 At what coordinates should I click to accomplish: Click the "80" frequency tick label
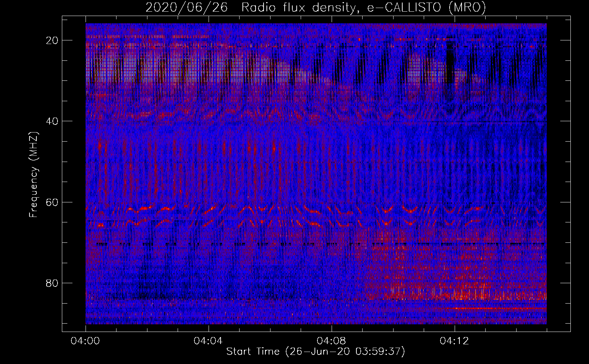click(x=52, y=283)
